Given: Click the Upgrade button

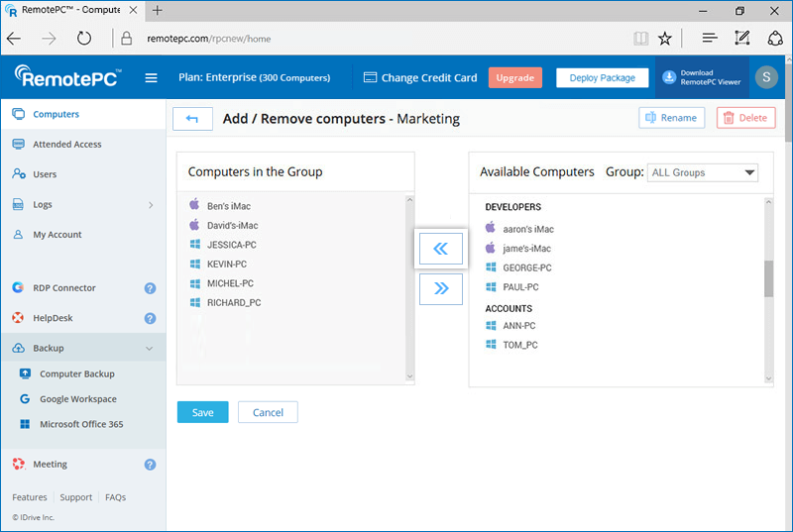Looking at the screenshot, I should 514,77.
